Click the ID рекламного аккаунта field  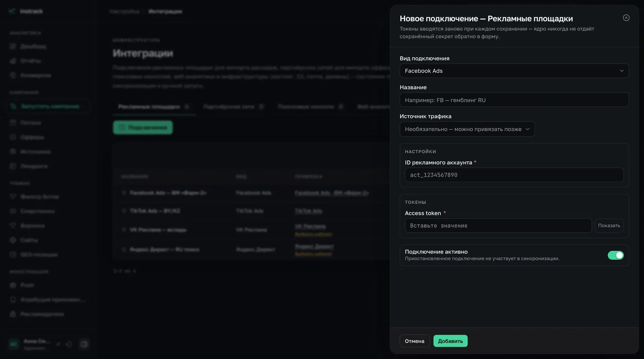click(x=514, y=175)
